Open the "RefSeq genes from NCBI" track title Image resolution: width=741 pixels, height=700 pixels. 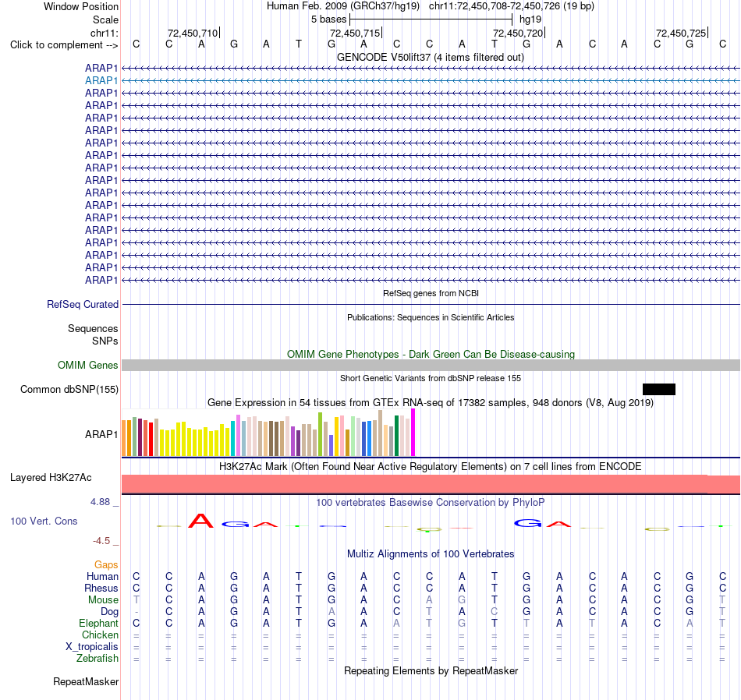coord(431,293)
